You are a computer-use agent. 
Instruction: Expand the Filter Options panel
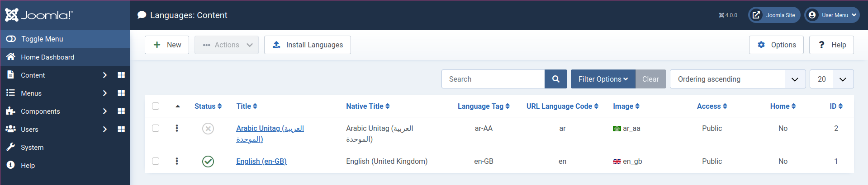tap(602, 79)
